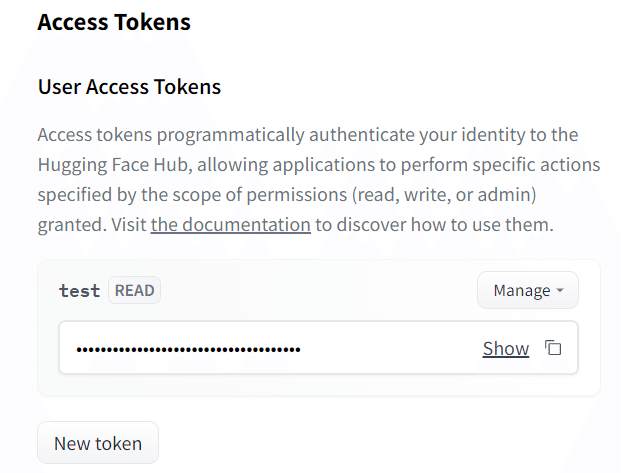Click the User Access Tokens subheading
This screenshot has height=473, width=621.
click(129, 87)
